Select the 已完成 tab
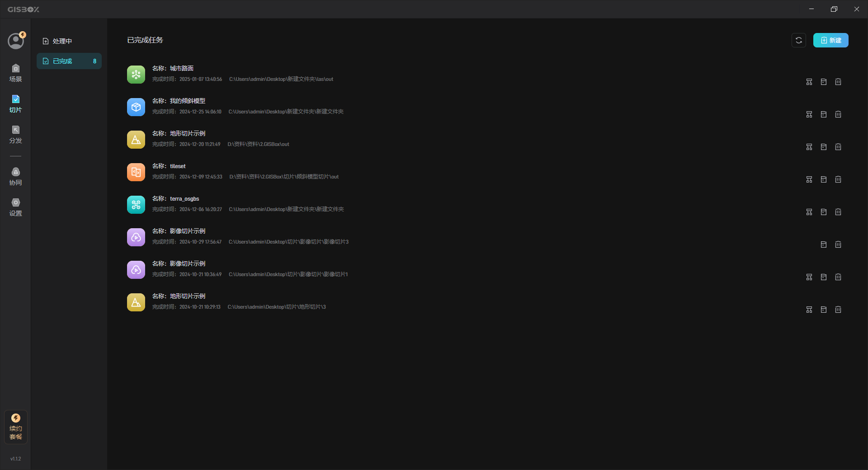The height and width of the screenshot is (470, 868). [x=69, y=61]
